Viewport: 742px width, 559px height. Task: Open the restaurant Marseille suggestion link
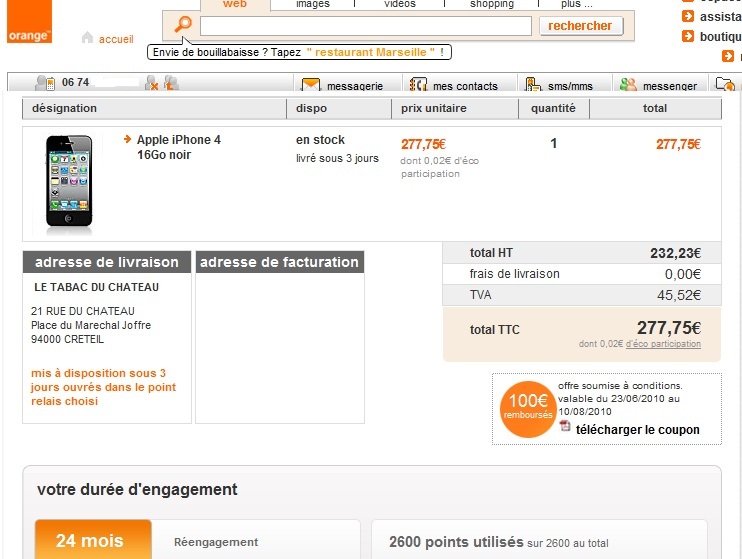pyautogui.click(x=371, y=52)
